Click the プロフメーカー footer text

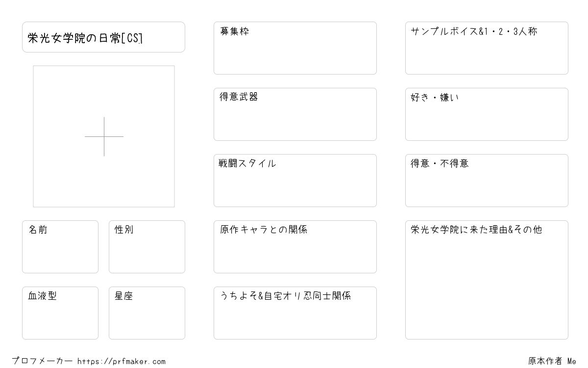[43, 362]
